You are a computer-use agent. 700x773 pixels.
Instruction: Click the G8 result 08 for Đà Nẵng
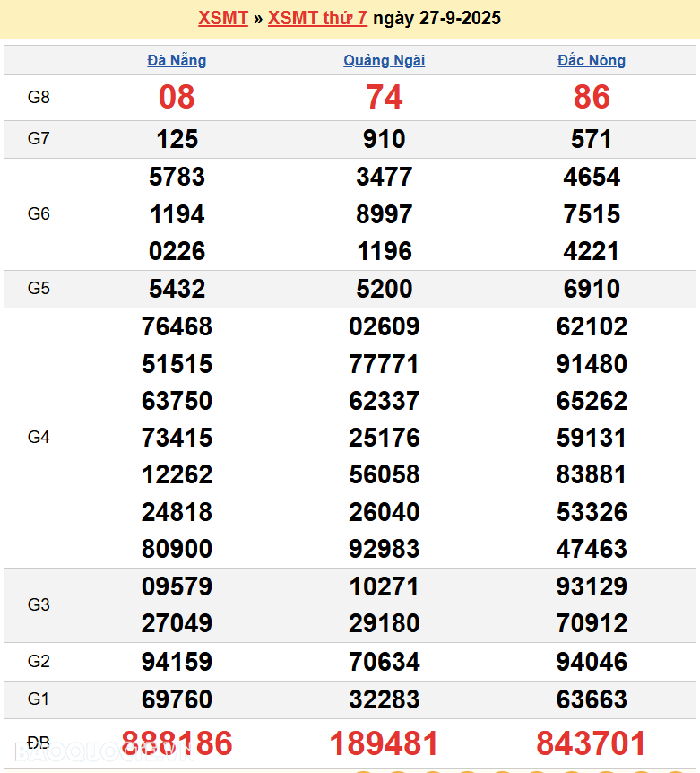pos(177,97)
